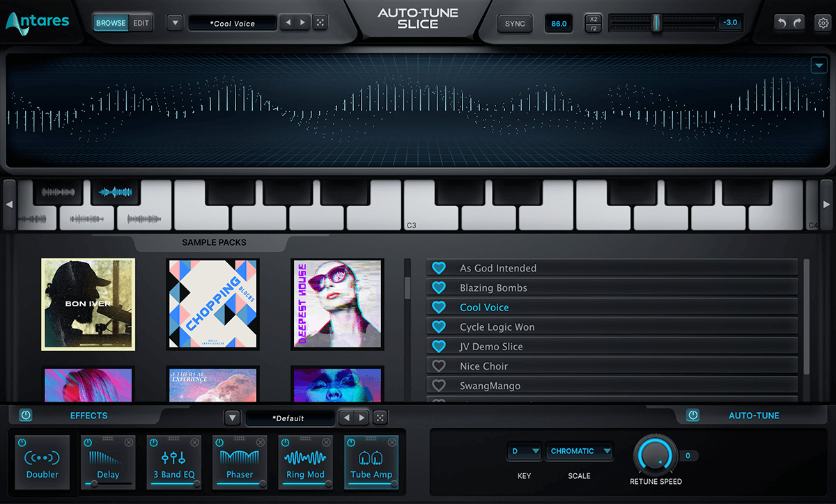Favorite Nice Choir with heart icon
The height and width of the screenshot is (504, 836).
[438, 365]
